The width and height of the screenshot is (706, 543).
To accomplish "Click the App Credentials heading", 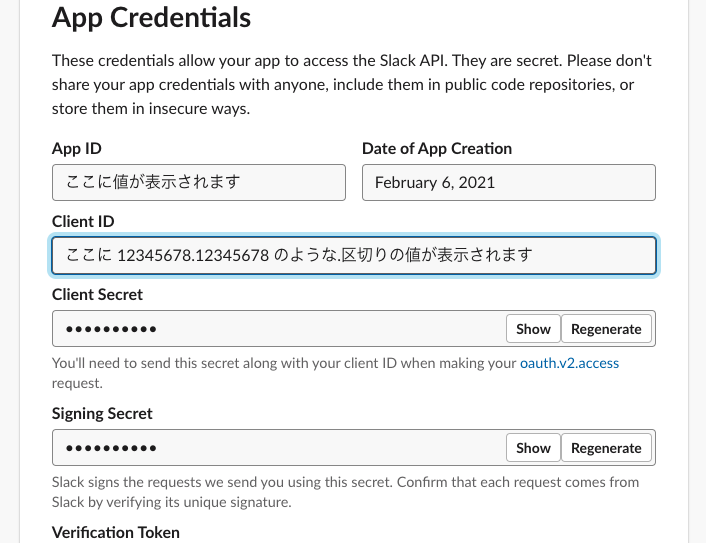I will pyautogui.click(x=151, y=17).
